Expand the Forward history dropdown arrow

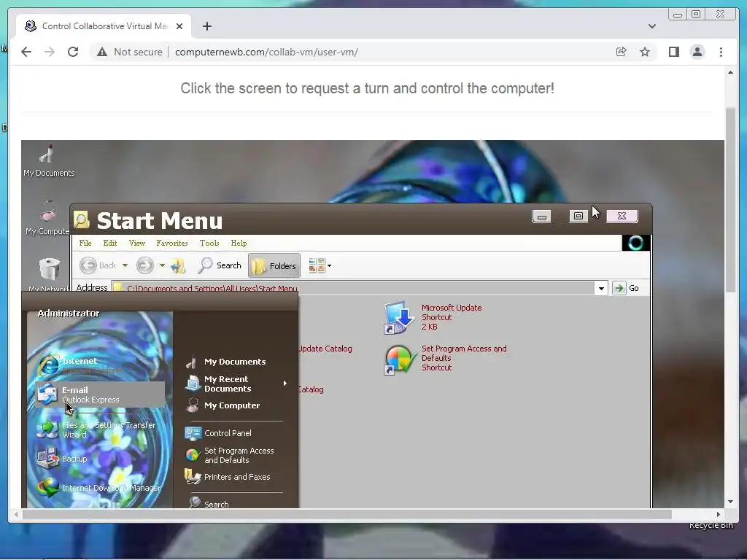click(162, 265)
